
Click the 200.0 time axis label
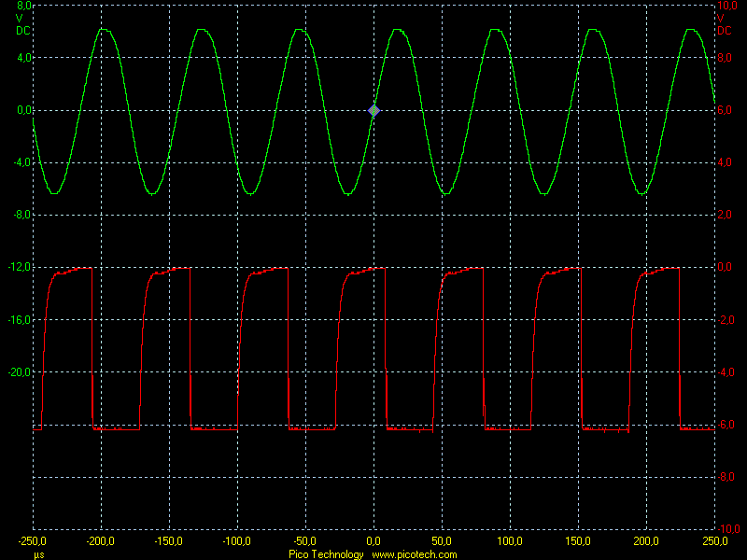pos(646,541)
